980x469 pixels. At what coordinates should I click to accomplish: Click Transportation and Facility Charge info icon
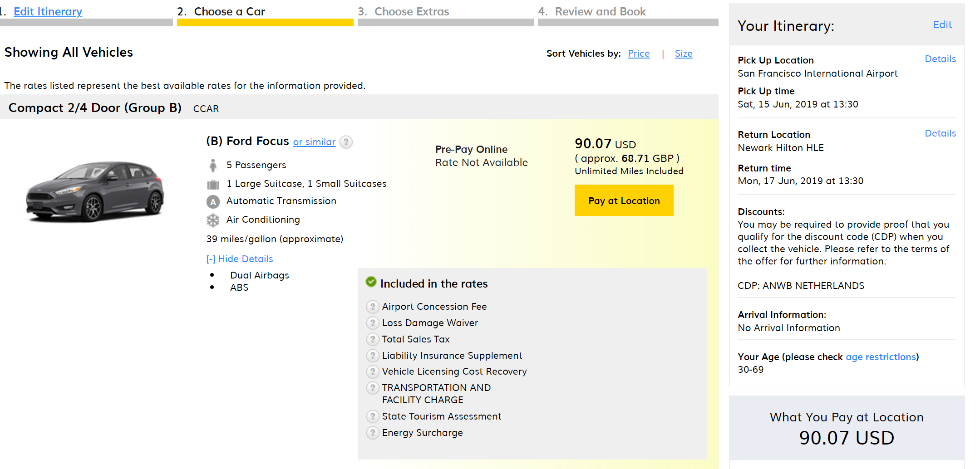coord(372,388)
